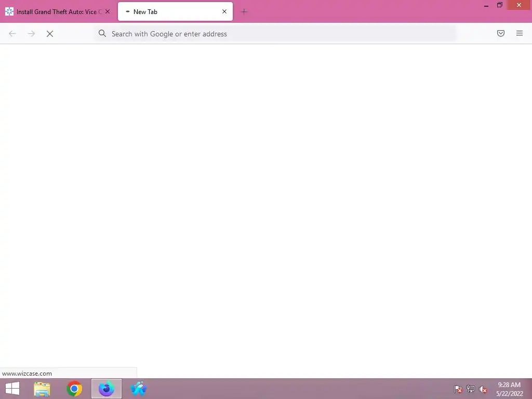Go back one page

tap(12, 34)
